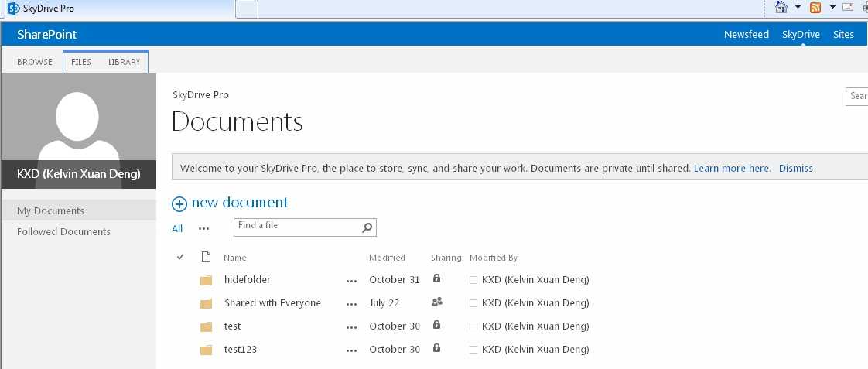Click the orange RSS feeds icon
The width and height of the screenshot is (868, 369).
tap(815, 8)
